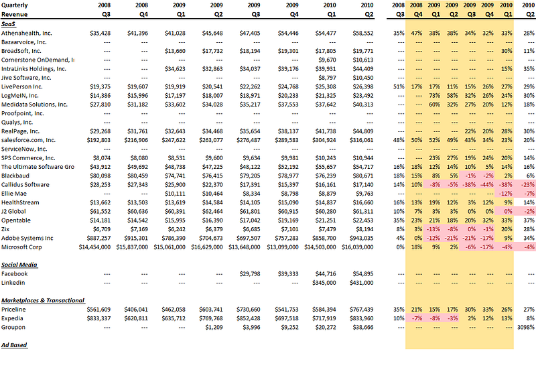536x392 pixels.
Task: Click Jive Software, Inc. row label
Action: [26, 78]
